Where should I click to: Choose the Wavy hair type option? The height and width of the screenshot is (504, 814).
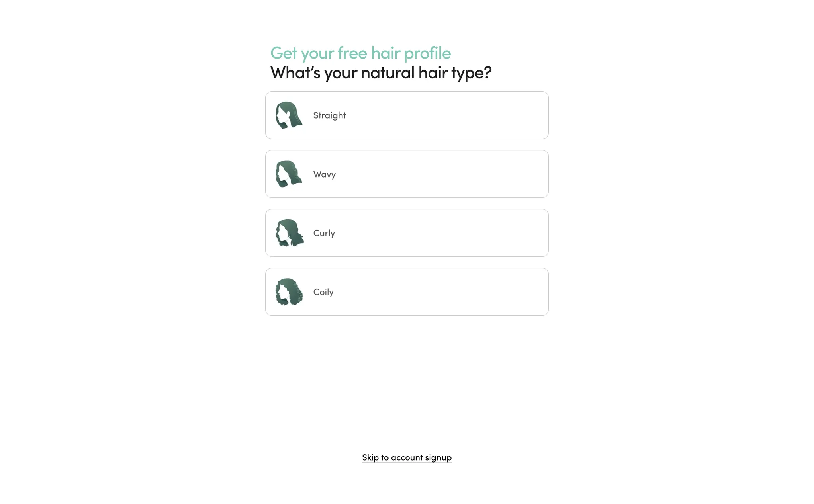point(407,174)
